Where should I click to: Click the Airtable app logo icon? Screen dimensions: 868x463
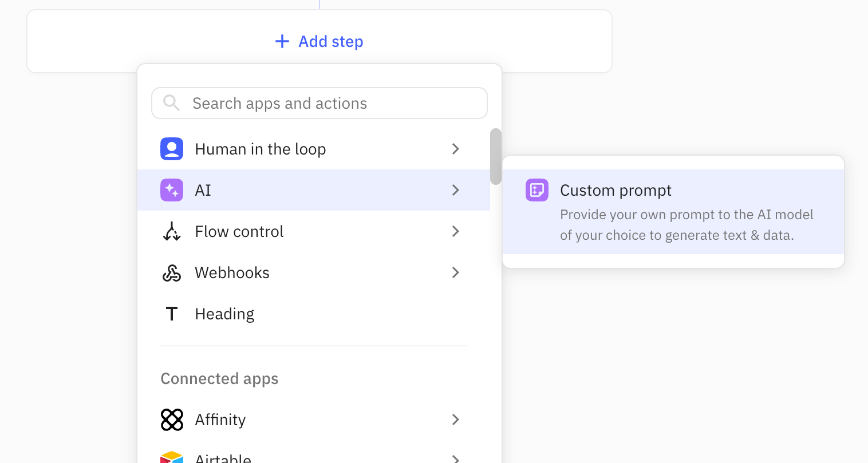172,457
